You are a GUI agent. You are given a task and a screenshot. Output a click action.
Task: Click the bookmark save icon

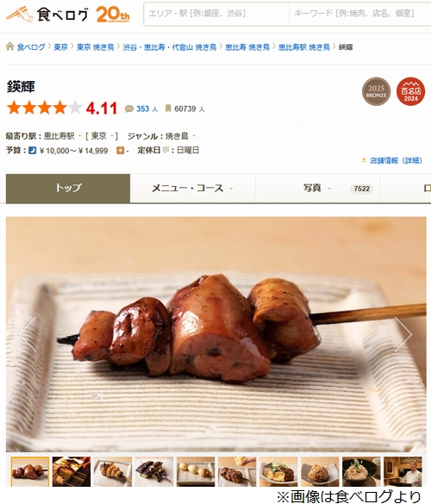point(168,109)
